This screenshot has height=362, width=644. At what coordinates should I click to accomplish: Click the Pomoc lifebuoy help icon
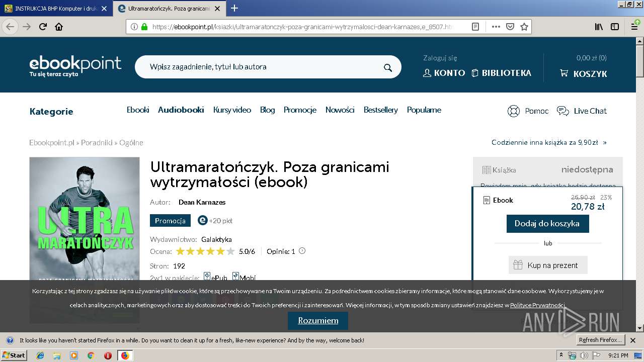coord(513,111)
